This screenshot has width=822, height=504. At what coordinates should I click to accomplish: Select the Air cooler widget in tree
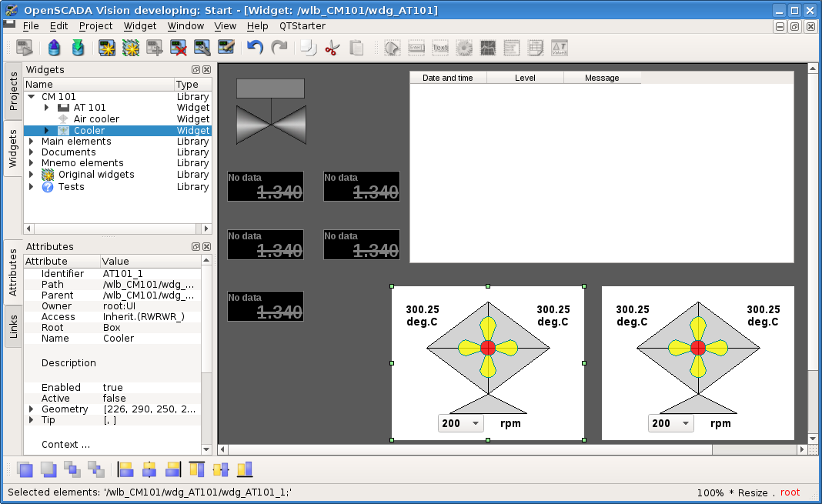tap(96, 119)
